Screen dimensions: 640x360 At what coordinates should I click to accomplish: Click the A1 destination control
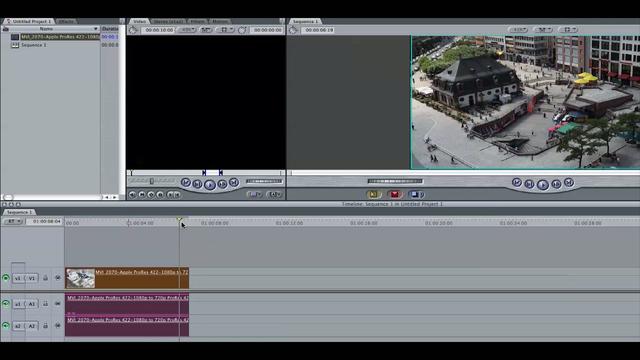31,304
